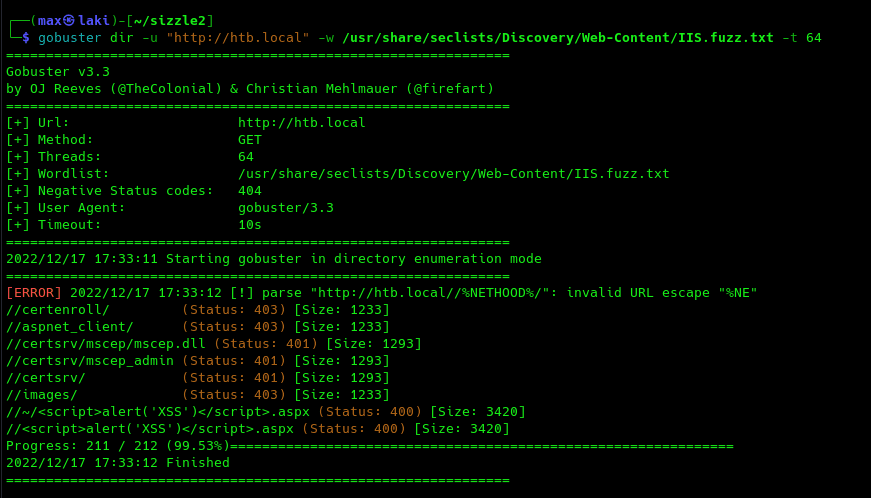The image size is (871, 498).
Task: Click the //certsrv/mscep/mscep.dll result
Action: (x=106, y=344)
